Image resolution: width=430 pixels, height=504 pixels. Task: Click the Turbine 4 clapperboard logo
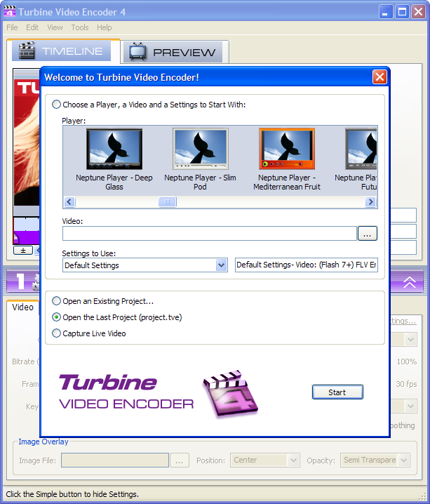click(x=231, y=393)
